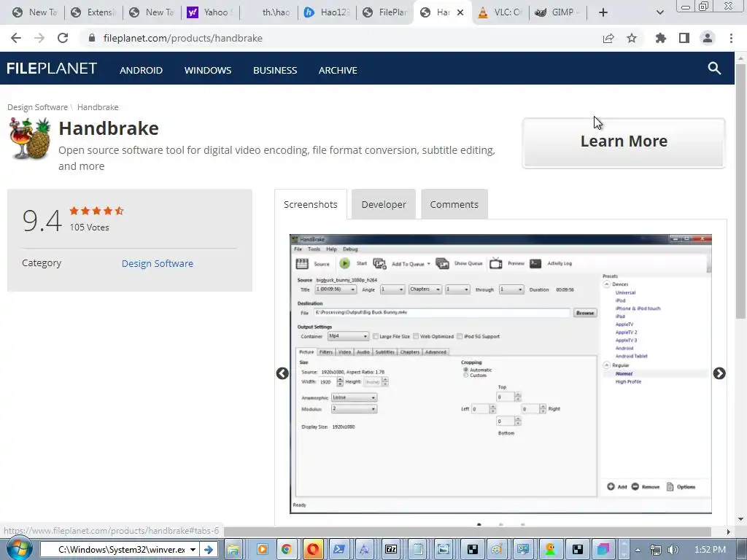Open the ARCHIVE menu item
This screenshot has height=560, width=747.
[338, 70]
